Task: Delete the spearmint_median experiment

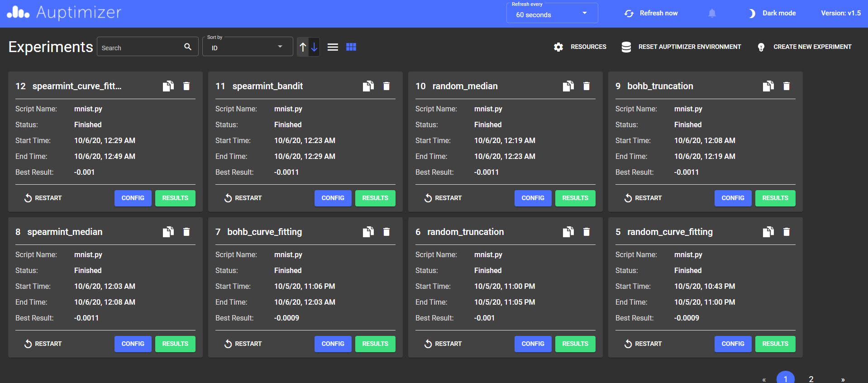Action: (x=186, y=232)
